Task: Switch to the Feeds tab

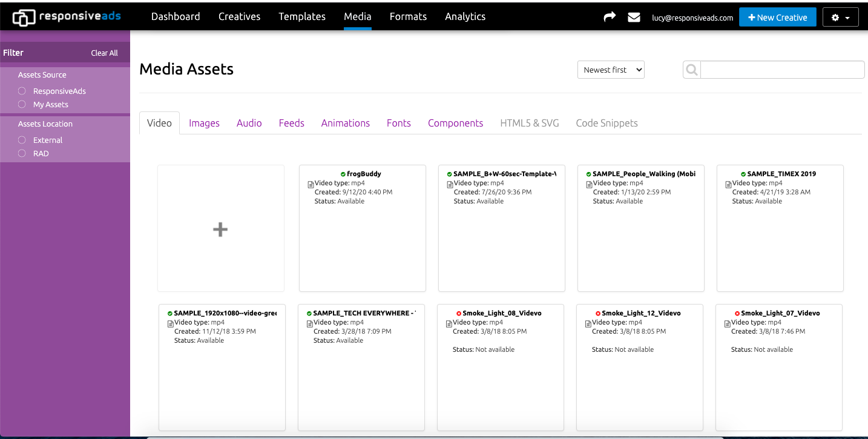Action: point(292,123)
